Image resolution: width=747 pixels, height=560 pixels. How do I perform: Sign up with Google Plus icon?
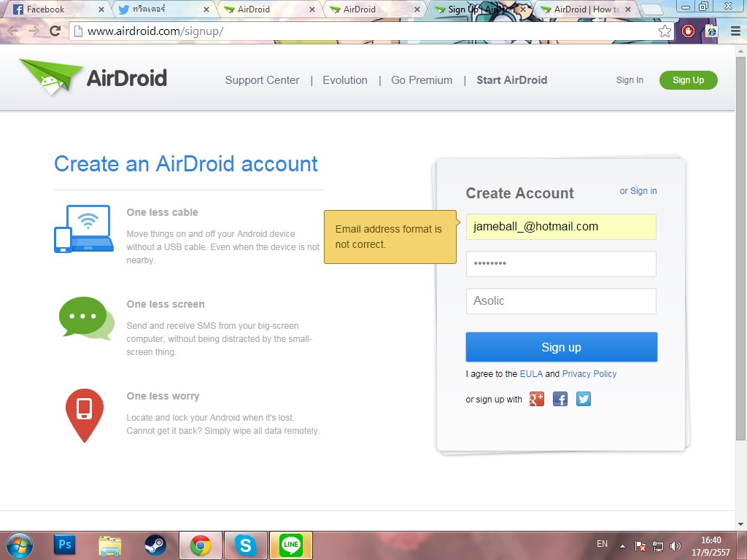coord(536,399)
